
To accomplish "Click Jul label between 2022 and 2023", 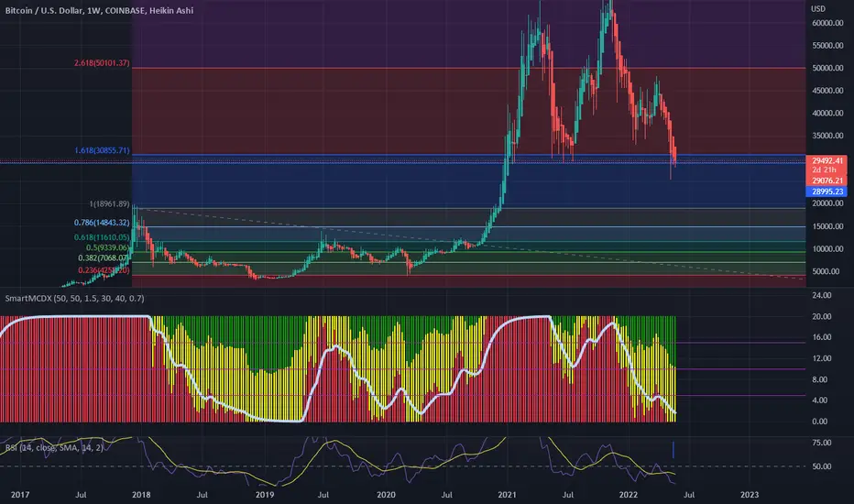I will coord(689,495).
